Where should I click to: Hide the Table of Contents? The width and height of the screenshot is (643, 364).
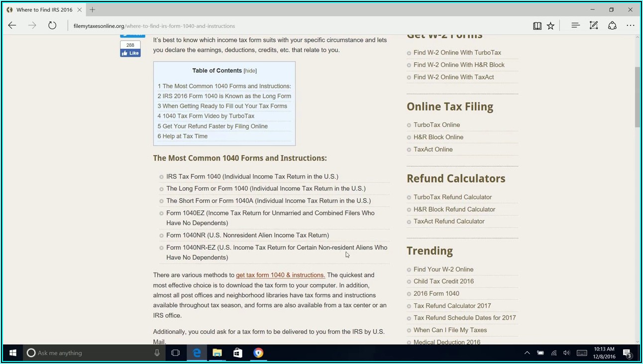[x=250, y=71]
